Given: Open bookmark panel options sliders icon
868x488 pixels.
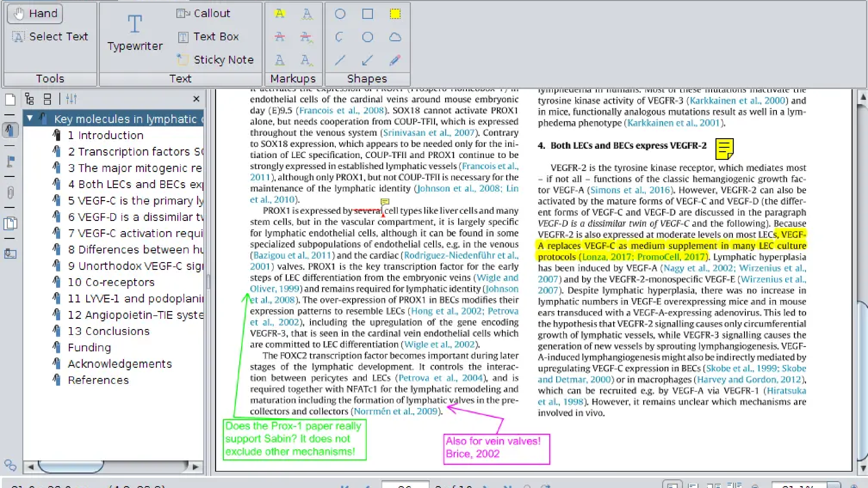Looking at the screenshot, I should (71, 99).
